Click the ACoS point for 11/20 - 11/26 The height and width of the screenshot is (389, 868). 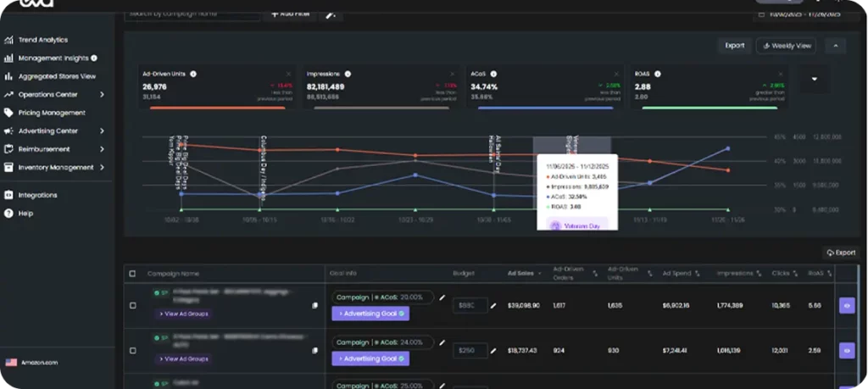click(727, 148)
